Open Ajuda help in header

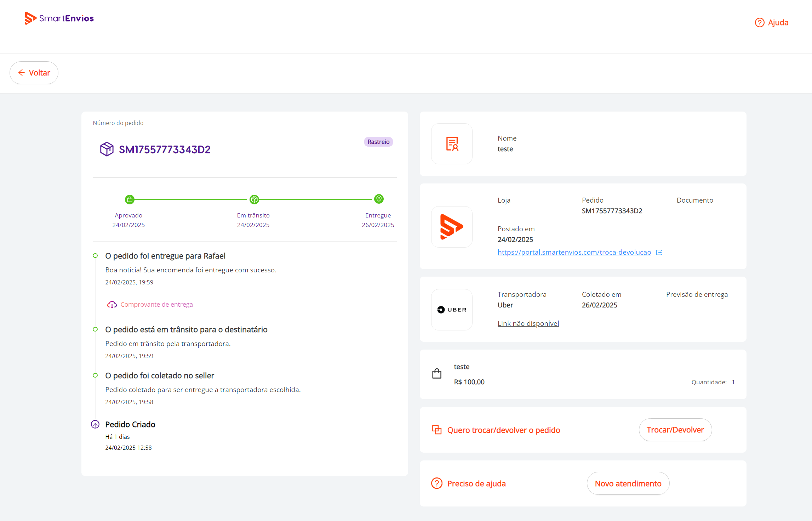click(771, 23)
